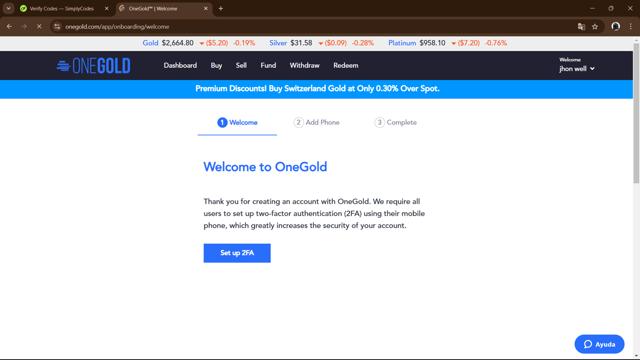Image resolution: width=640 pixels, height=360 pixels.
Task: Click the browser forward arrow
Action: (x=24, y=27)
